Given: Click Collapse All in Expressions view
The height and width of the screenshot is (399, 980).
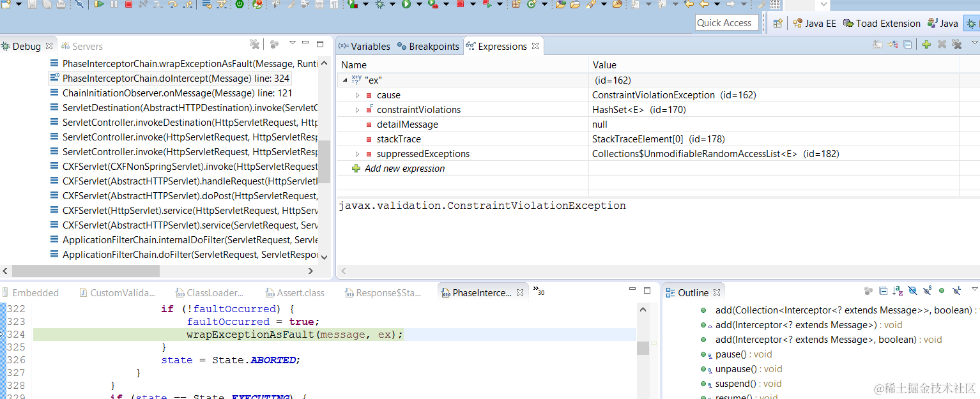Looking at the screenshot, I should 907,44.
